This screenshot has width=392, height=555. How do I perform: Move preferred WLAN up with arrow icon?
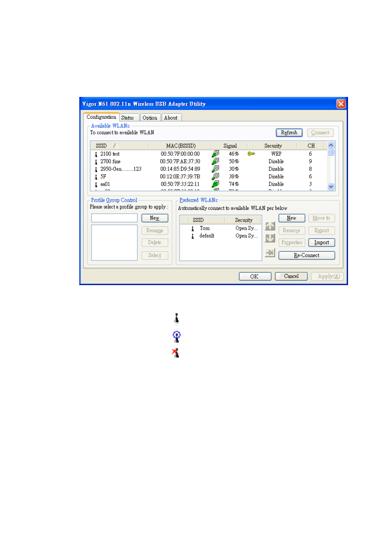coord(270,226)
